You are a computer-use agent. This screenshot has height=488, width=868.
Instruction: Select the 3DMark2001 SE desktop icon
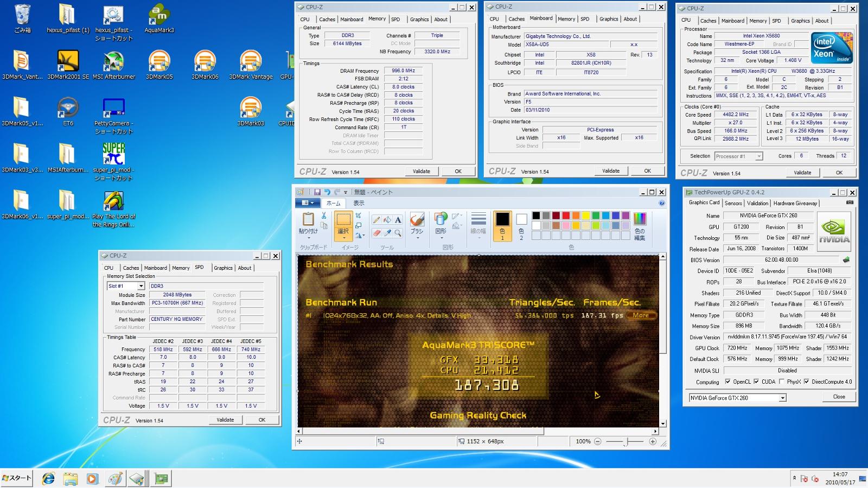tap(68, 65)
